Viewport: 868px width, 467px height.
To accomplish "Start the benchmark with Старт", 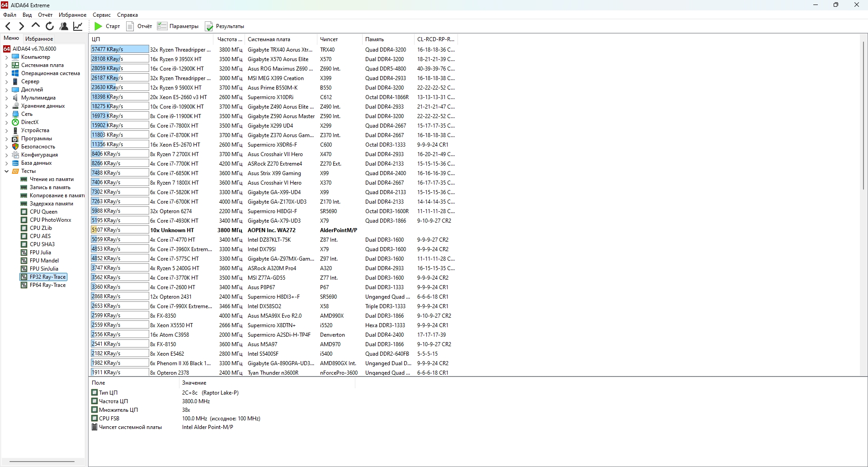I will [x=107, y=26].
